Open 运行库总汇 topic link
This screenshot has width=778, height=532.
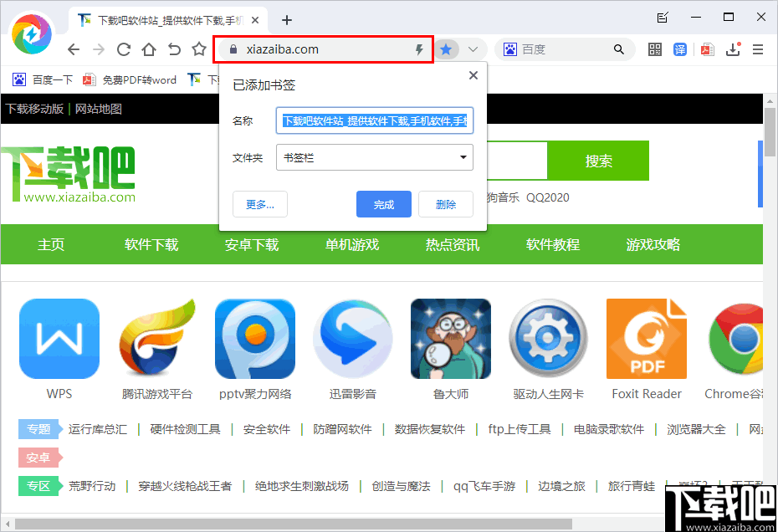pos(98,429)
